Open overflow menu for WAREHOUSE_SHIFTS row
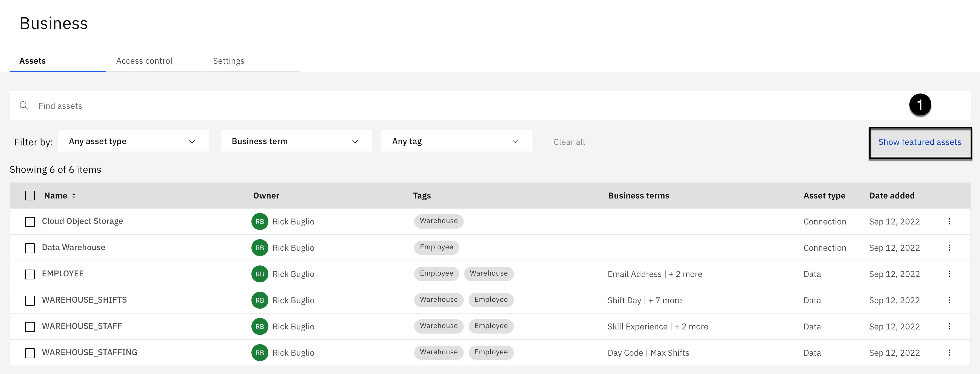Image resolution: width=980 pixels, height=374 pixels. tap(949, 300)
